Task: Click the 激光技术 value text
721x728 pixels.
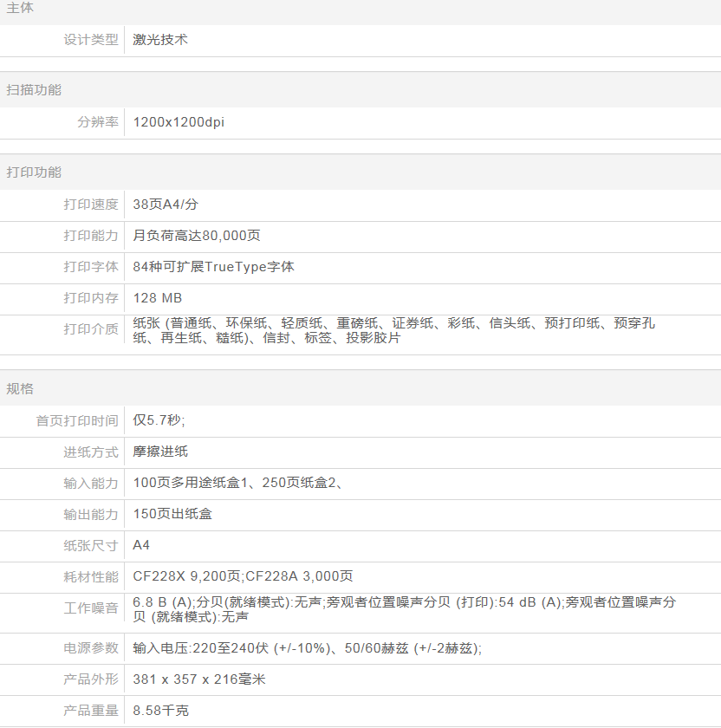Action: pos(160,40)
